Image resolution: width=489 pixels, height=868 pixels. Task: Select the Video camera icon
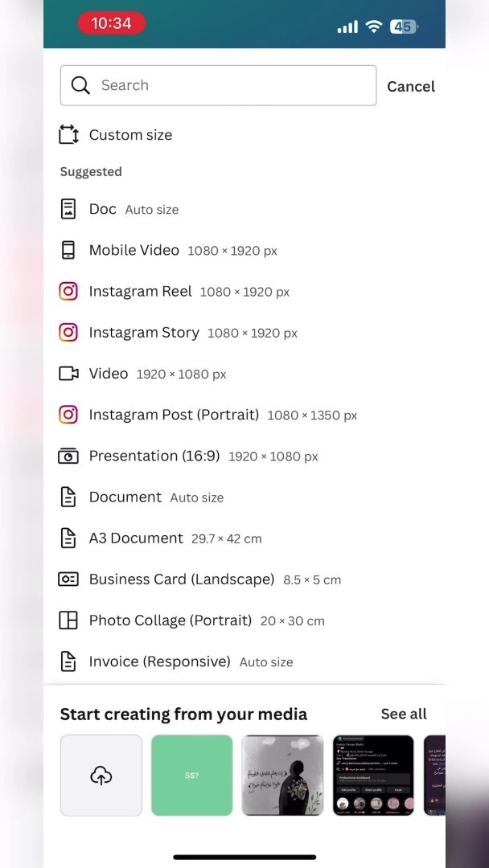(x=69, y=374)
